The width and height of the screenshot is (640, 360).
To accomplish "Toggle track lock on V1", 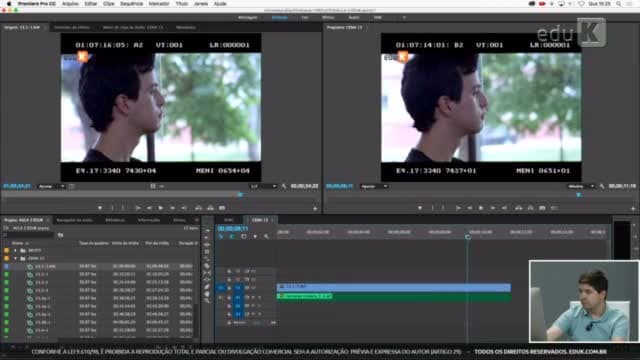I will [229, 288].
